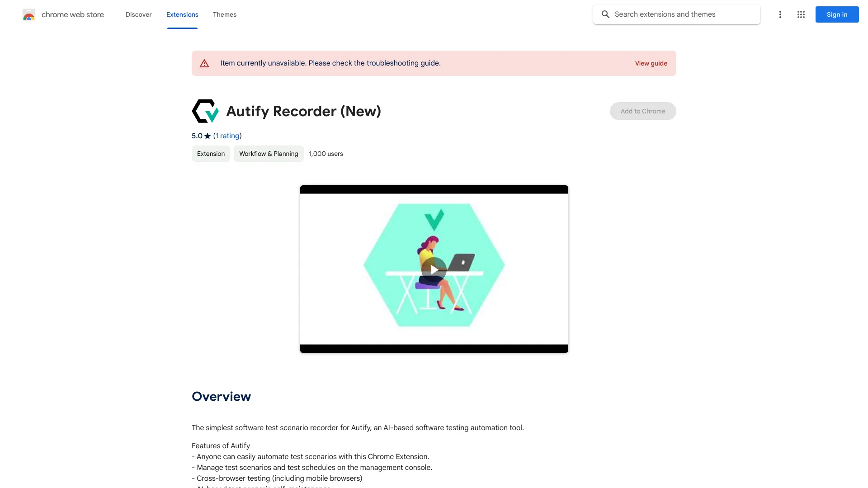Click the Chrome Web Store rainbow logo
The width and height of the screenshot is (868, 488).
click(28, 14)
